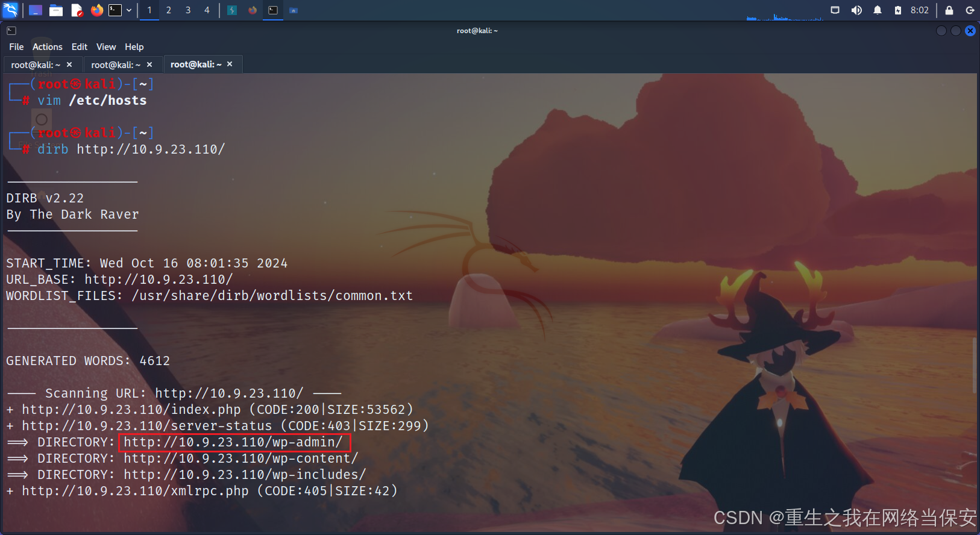The image size is (980, 535).
Task: Click the wp-admin directory URL
Action: click(234, 442)
